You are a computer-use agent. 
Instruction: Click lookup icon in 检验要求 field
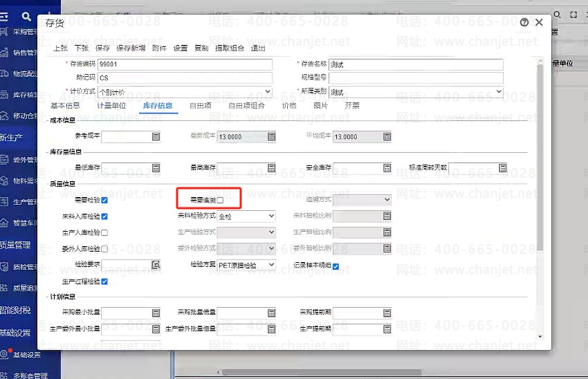pos(156,265)
